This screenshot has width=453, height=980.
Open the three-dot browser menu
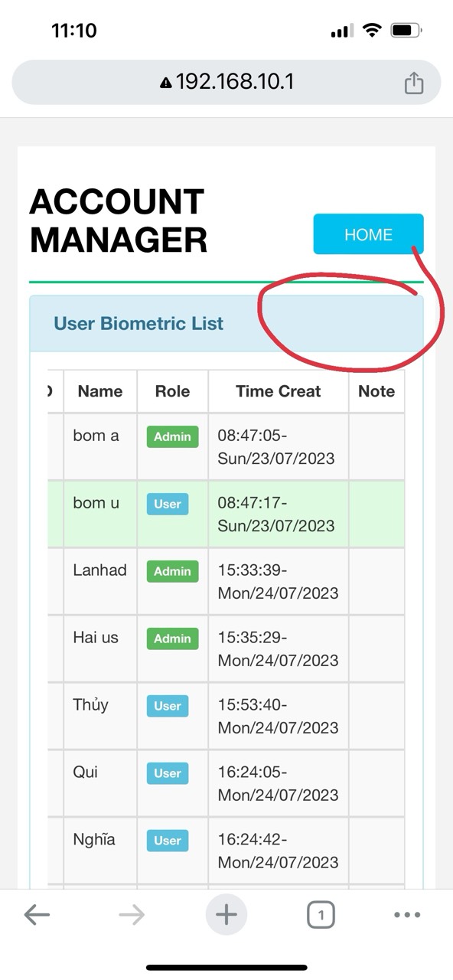[x=407, y=914]
